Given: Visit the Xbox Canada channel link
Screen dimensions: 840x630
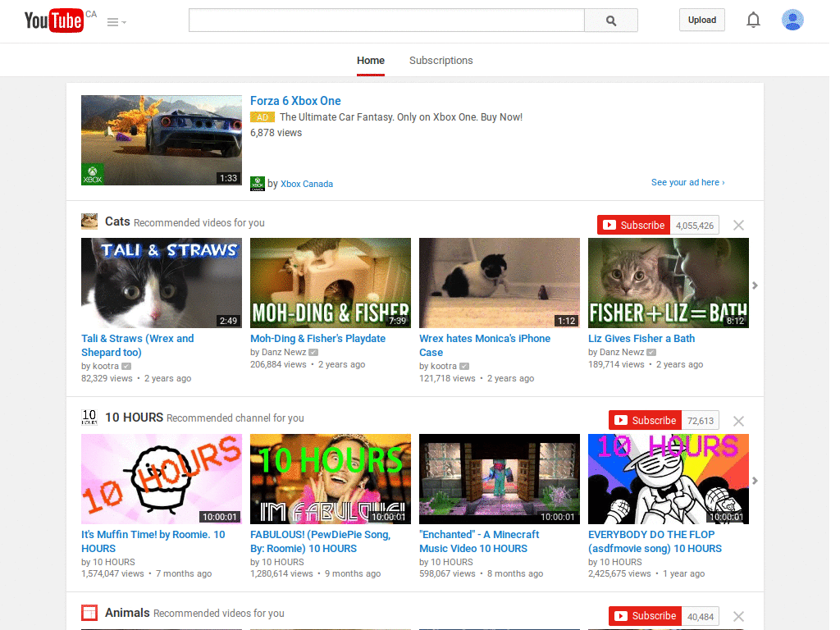Looking at the screenshot, I should [307, 184].
